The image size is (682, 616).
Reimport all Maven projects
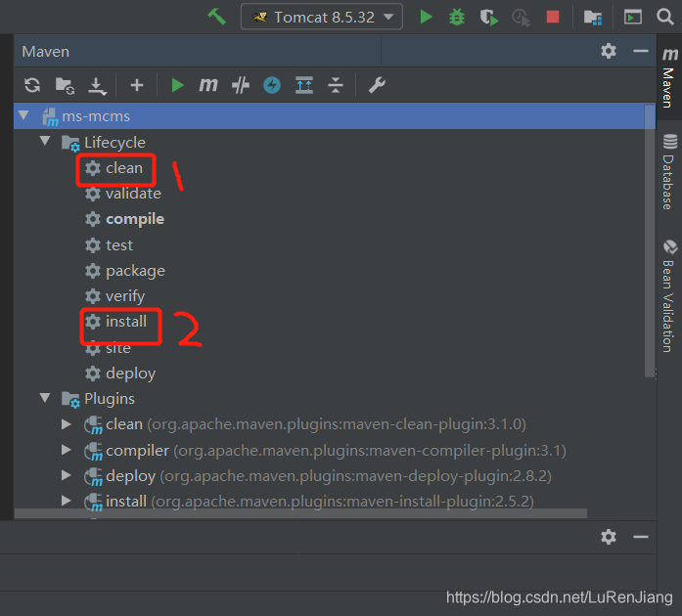point(32,85)
